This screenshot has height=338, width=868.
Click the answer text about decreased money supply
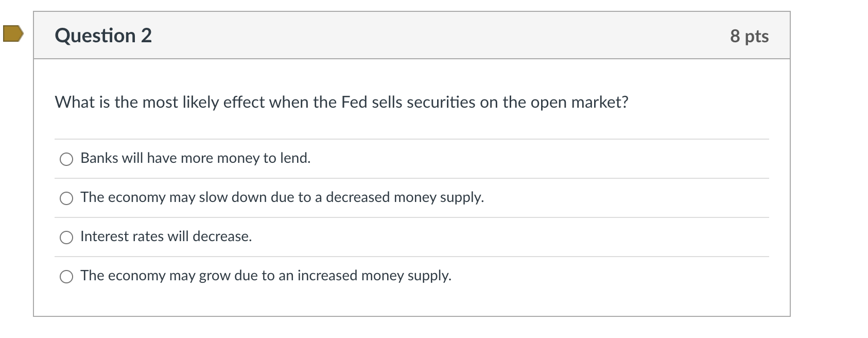[282, 197]
